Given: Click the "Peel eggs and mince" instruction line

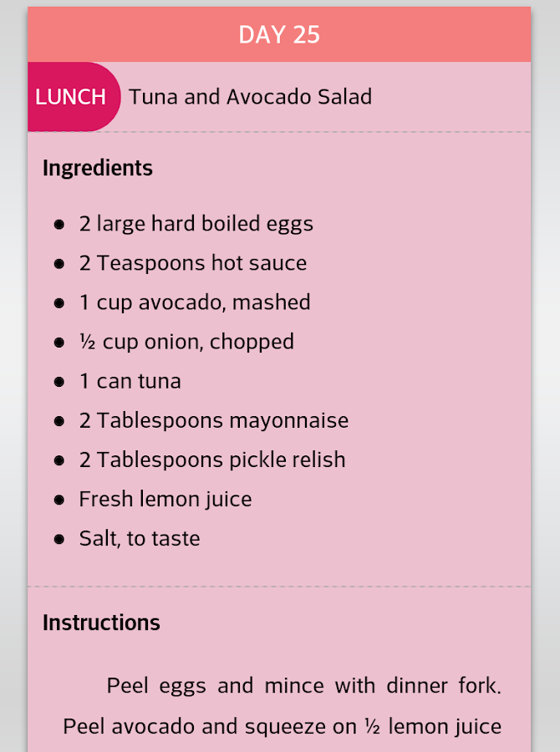Looking at the screenshot, I should [304, 687].
